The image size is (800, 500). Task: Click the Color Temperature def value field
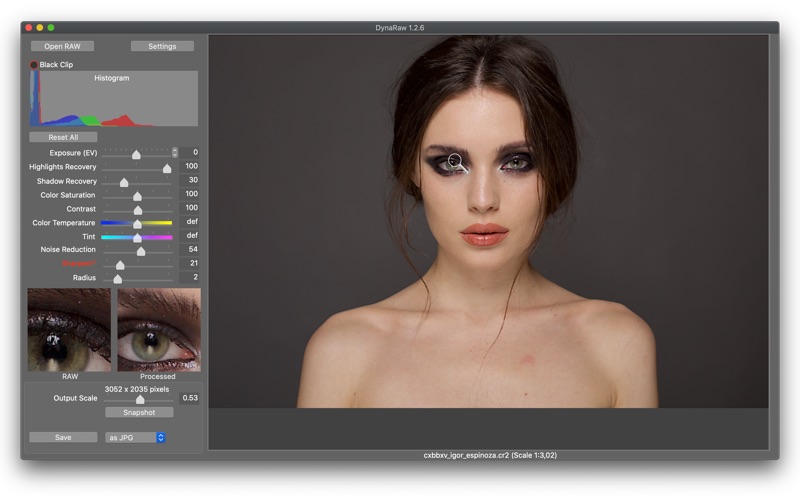click(x=190, y=221)
